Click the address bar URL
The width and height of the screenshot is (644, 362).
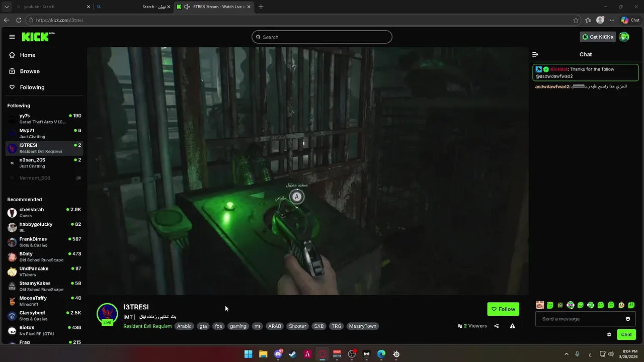point(59,20)
